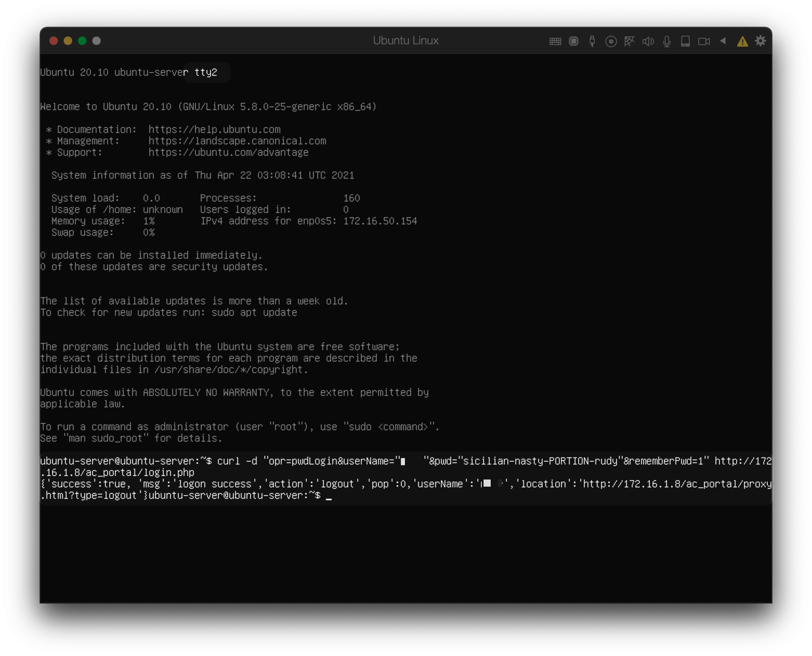Click the CD/DVD disc icon
The height and width of the screenshot is (656, 812).
(x=611, y=41)
